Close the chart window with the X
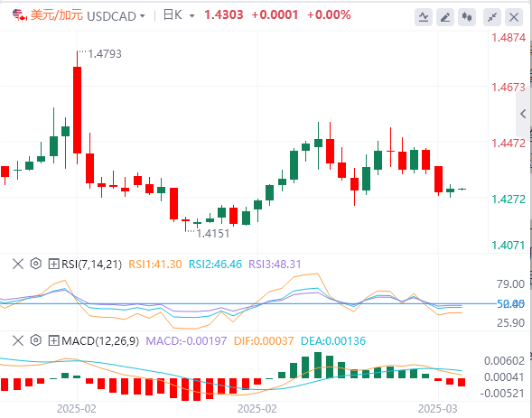 [x=514, y=16]
